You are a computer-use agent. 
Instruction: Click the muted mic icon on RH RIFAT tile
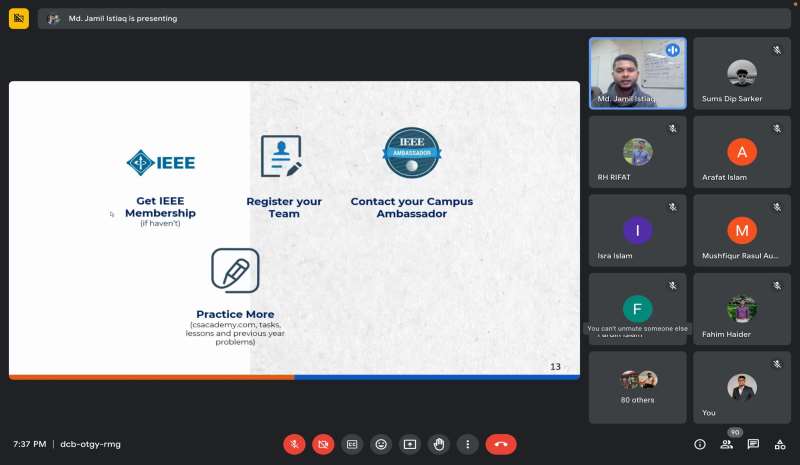[x=672, y=129]
